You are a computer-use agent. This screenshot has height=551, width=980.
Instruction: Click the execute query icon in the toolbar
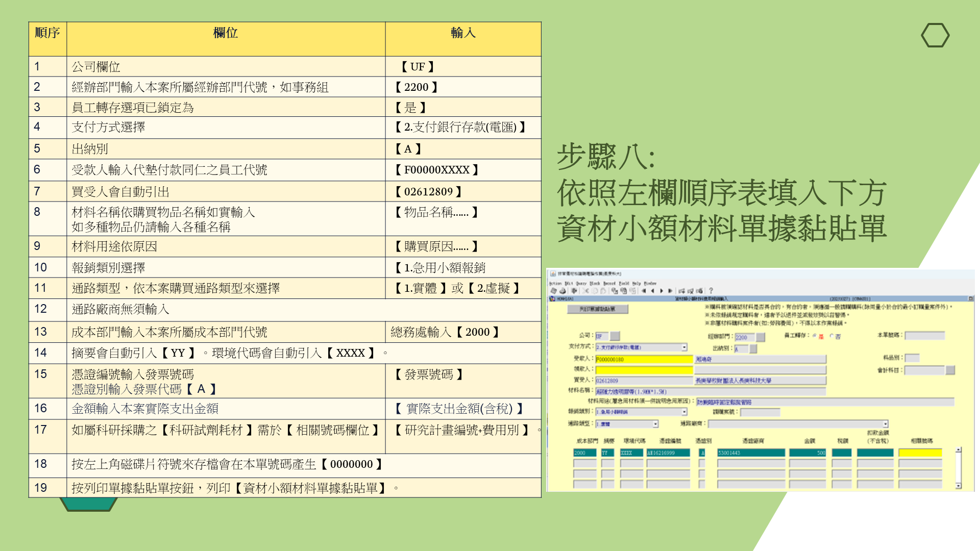[624, 291]
